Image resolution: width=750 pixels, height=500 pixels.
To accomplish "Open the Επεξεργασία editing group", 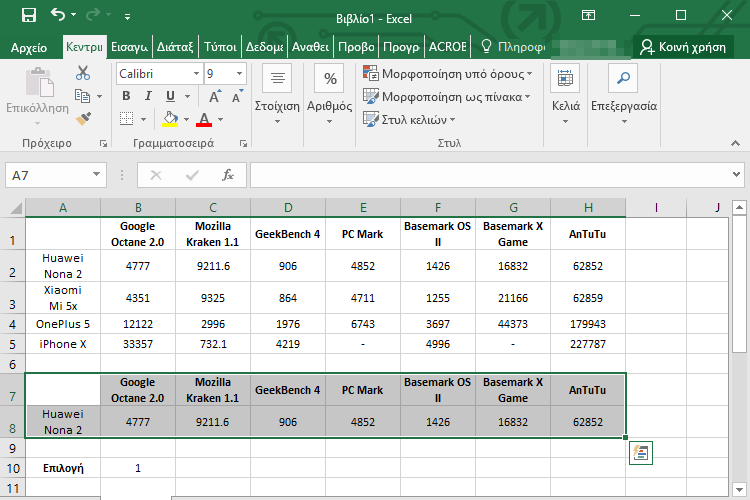I will tap(624, 95).
